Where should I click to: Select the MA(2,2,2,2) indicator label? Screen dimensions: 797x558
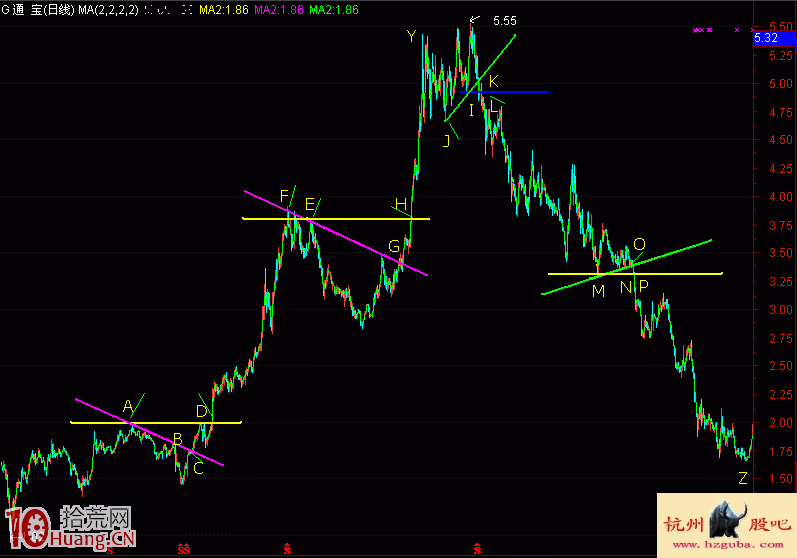point(108,10)
